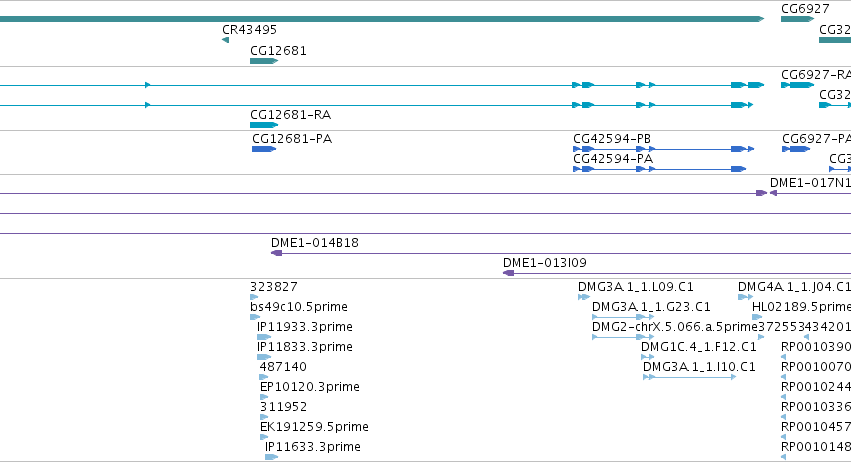Click the CG42594-PB transcript feature
Viewport: 851px width, 462px height.
click(663, 149)
